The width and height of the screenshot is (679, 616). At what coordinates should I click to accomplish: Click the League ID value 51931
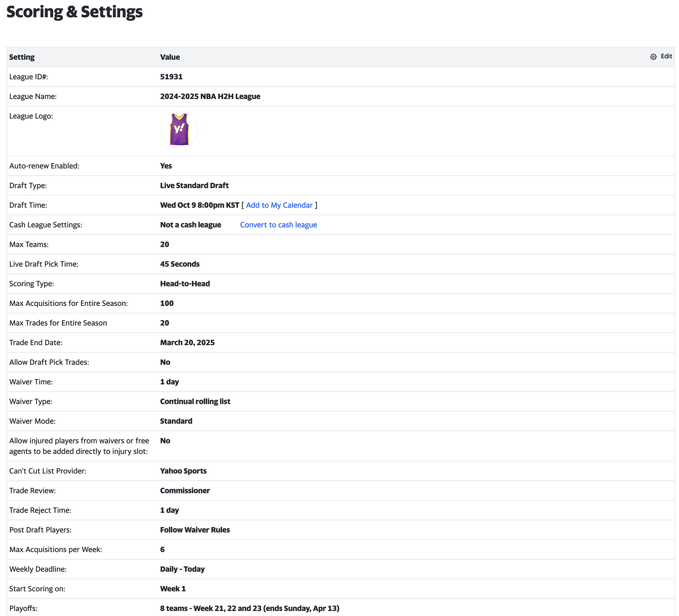click(x=171, y=77)
